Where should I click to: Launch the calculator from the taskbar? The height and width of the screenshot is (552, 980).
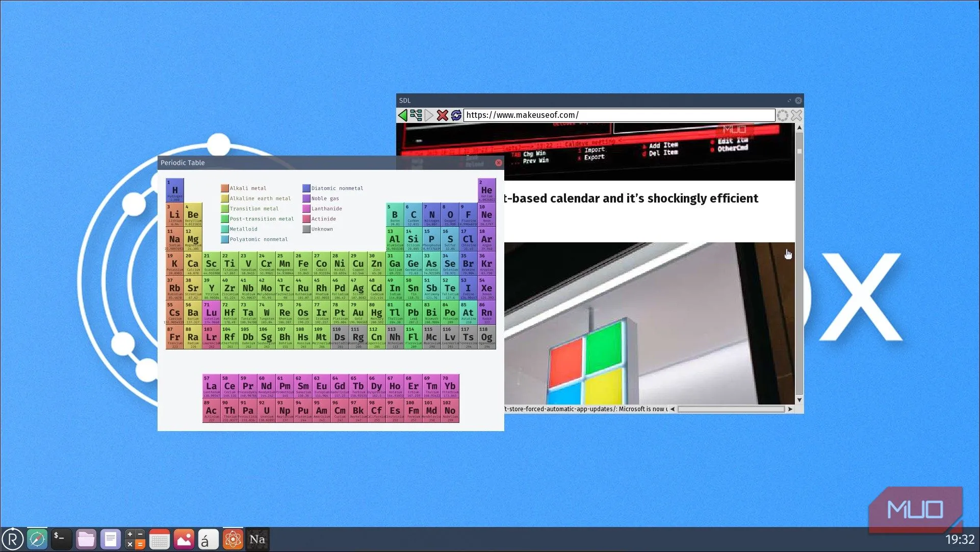click(x=135, y=539)
